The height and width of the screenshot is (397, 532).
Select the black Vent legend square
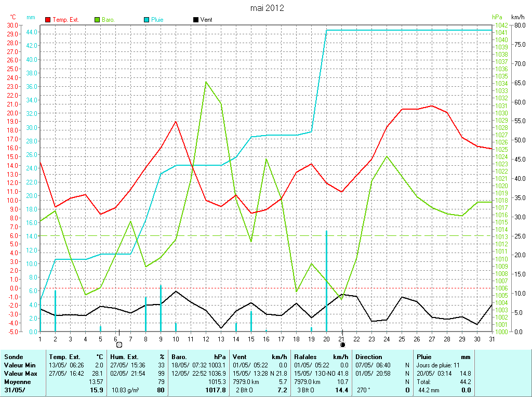tap(195, 20)
